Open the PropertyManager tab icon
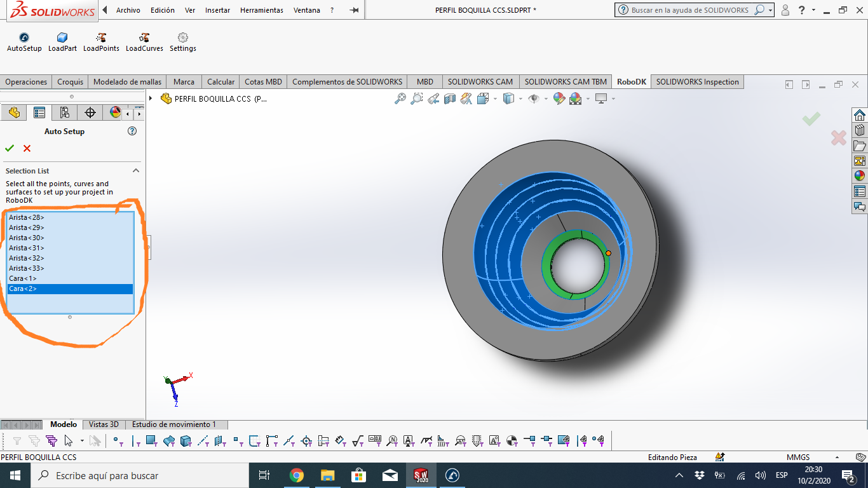This screenshot has width=868, height=488. (39, 112)
